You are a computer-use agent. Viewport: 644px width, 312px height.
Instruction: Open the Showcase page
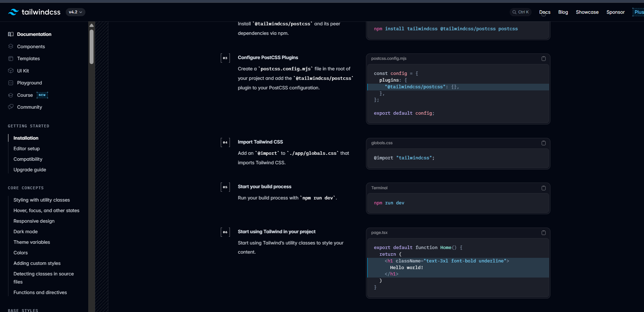click(x=587, y=12)
